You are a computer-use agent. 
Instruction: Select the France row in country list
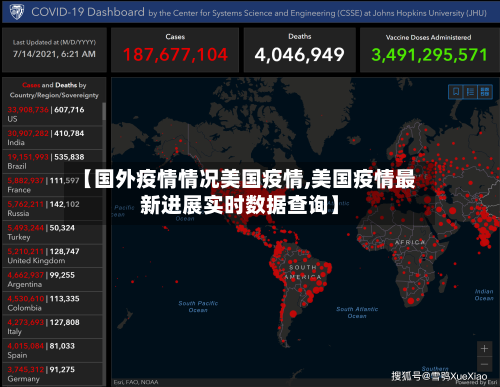[52, 185]
